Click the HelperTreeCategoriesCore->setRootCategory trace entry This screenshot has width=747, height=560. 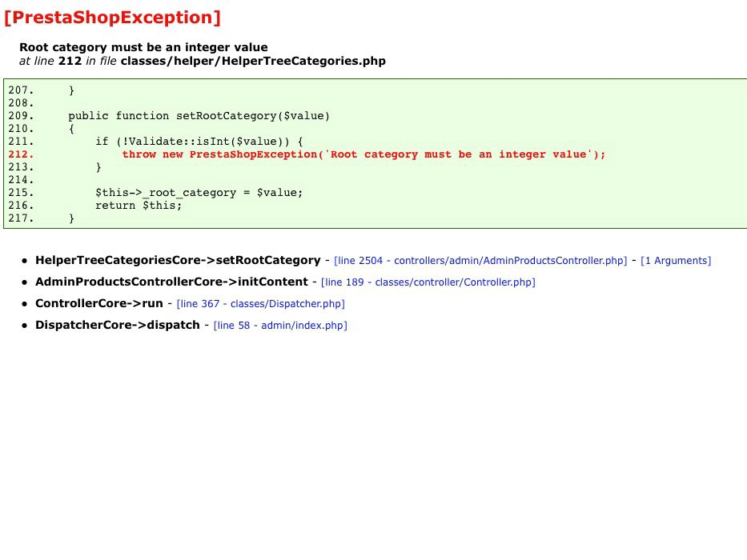[178, 260]
